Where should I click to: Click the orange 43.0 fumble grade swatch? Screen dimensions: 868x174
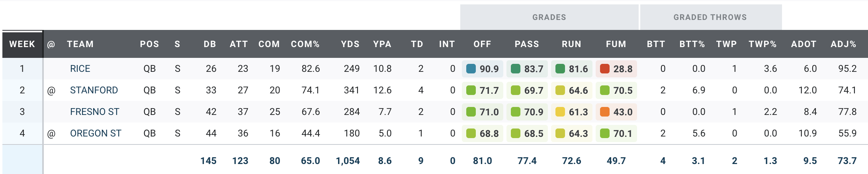[x=605, y=112]
